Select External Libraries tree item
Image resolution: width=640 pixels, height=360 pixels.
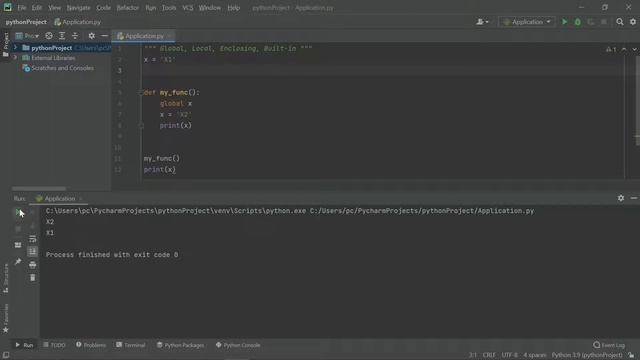tap(49, 58)
